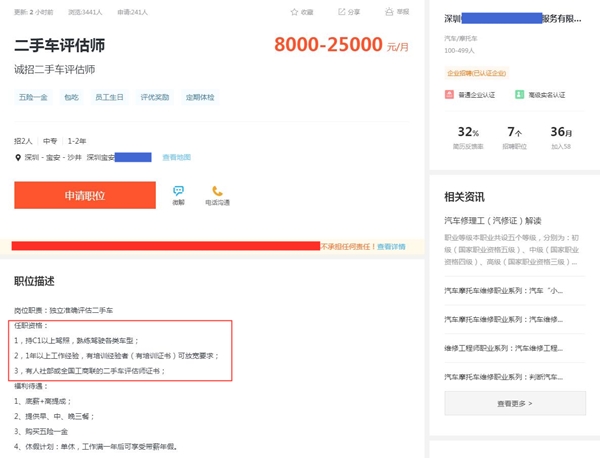Select the 定期体检 benefit tag
This screenshot has width=600, height=458.
pos(199,97)
